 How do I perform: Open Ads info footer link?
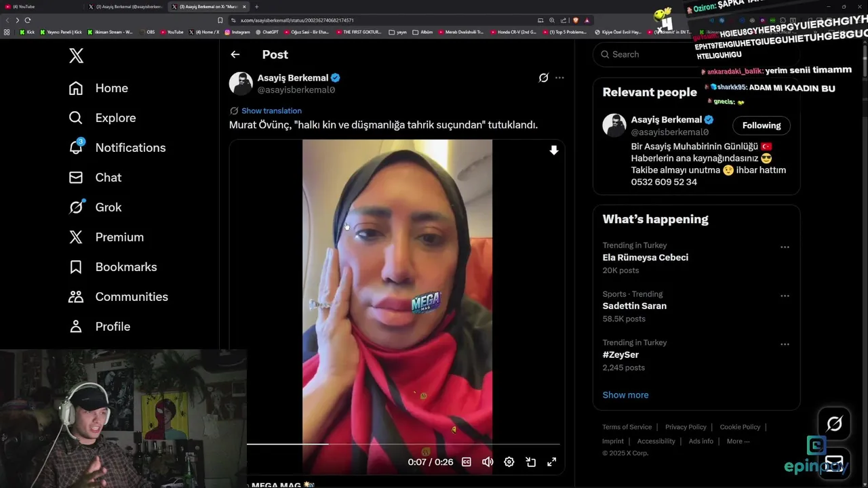click(701, 441)
